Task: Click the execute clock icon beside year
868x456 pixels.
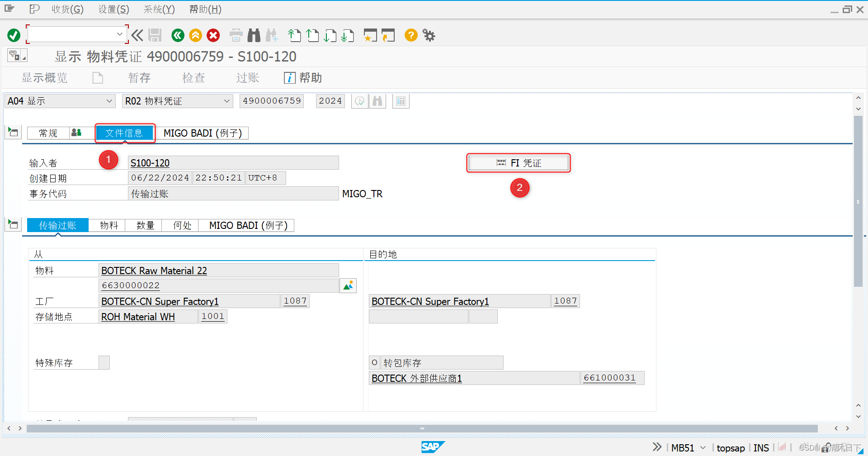Action: coord(360,101)
